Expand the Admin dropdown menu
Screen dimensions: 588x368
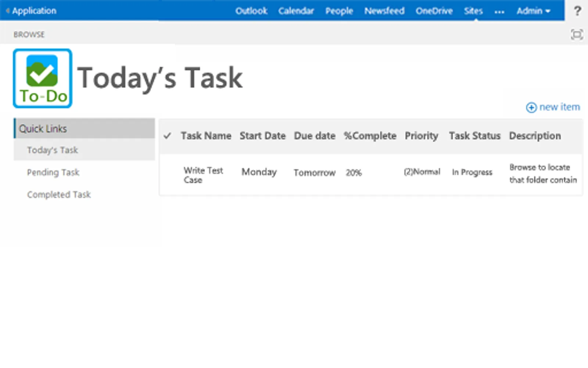(533, 11)
